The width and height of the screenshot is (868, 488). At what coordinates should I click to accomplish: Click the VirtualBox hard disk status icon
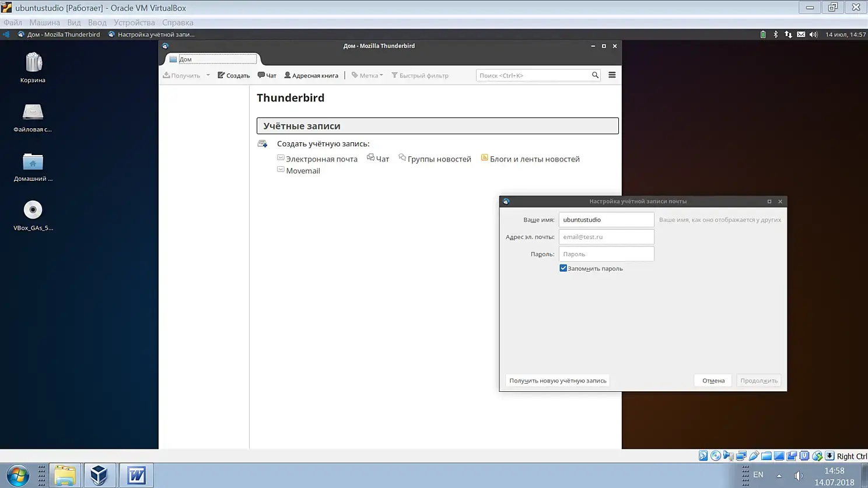click(x=703, y=456)
